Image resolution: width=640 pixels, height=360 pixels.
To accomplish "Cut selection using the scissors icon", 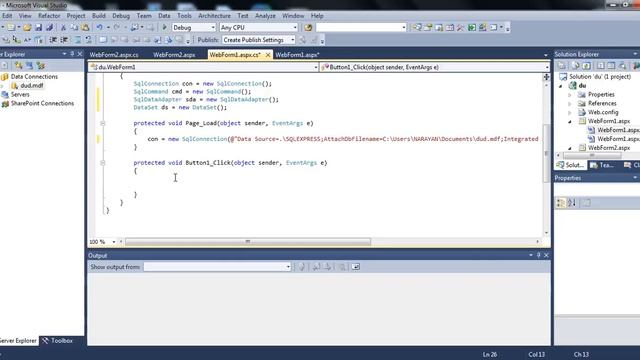I will point(63,27).
